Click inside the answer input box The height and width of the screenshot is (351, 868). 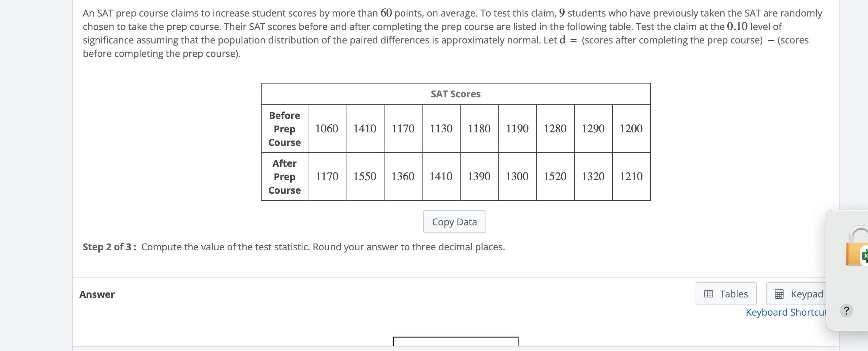click(456, 342)
